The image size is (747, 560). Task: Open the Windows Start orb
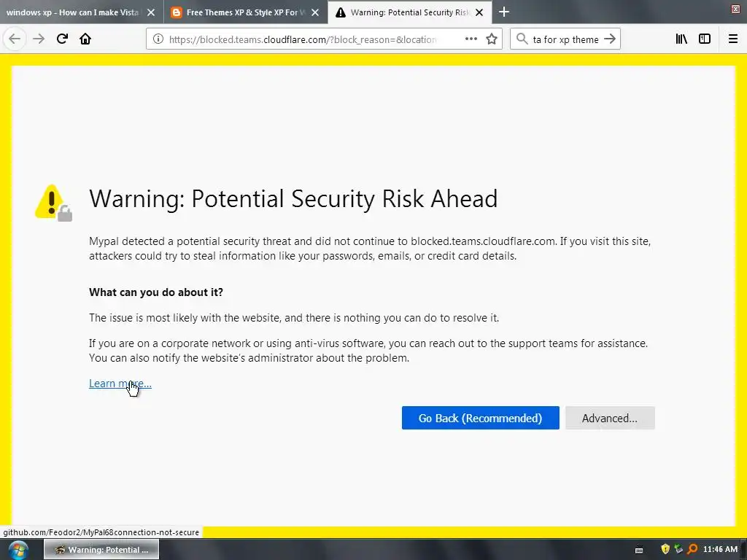click(x=18, y=550)
